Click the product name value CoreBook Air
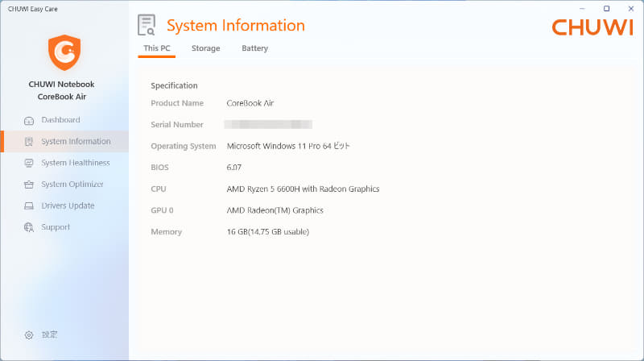644x361 pixels. tap(250, 103)
